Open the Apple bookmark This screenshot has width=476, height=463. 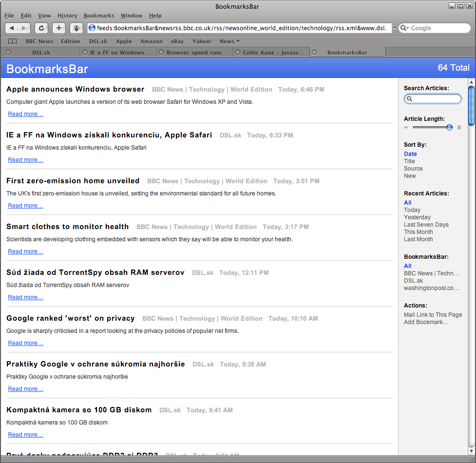pos(124,41)
